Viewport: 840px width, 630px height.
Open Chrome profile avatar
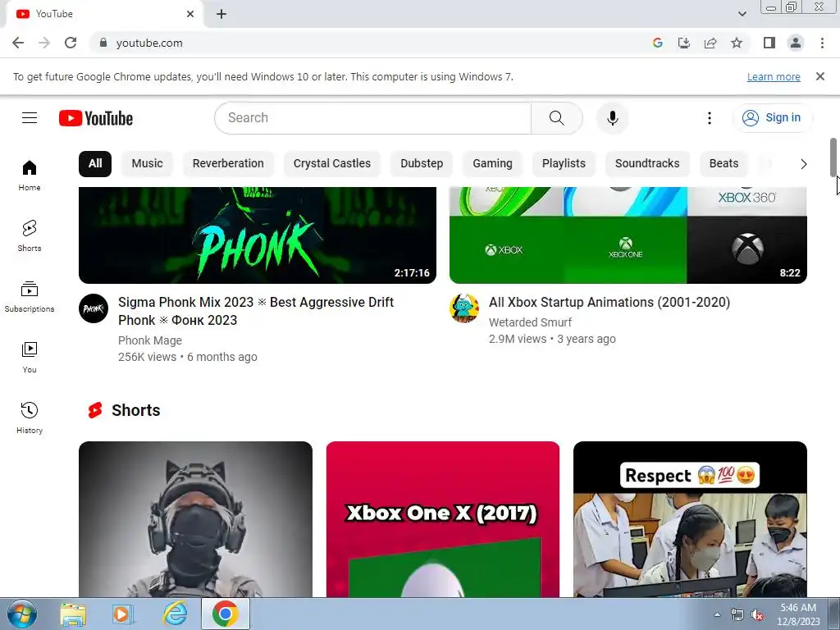point(796,43)
